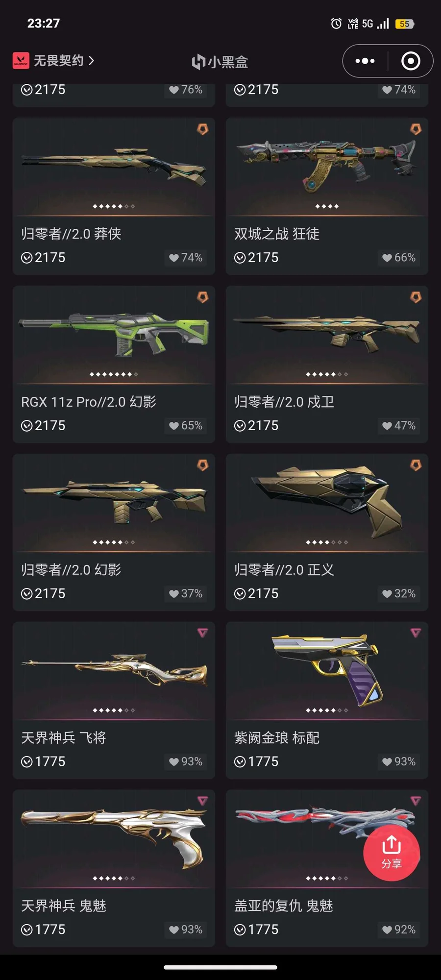
Task: Select the variant dots under RGX 11z Pro
Action: [114, 374]
